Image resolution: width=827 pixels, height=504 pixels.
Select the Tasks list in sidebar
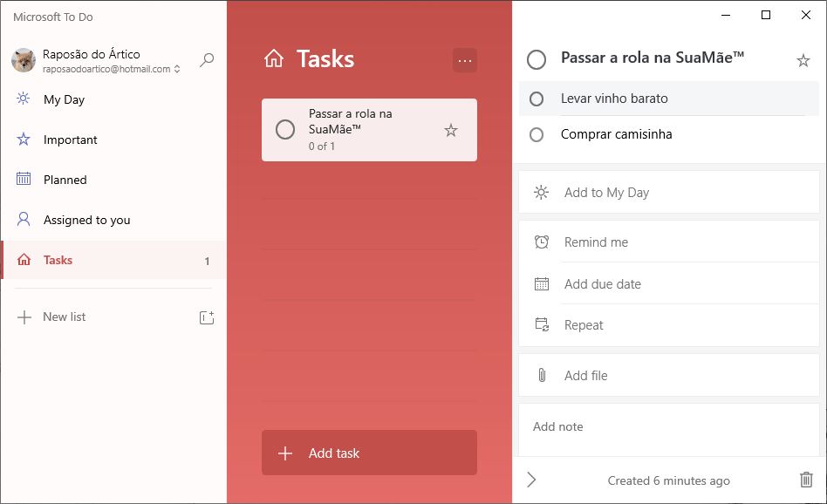(113, 260)
